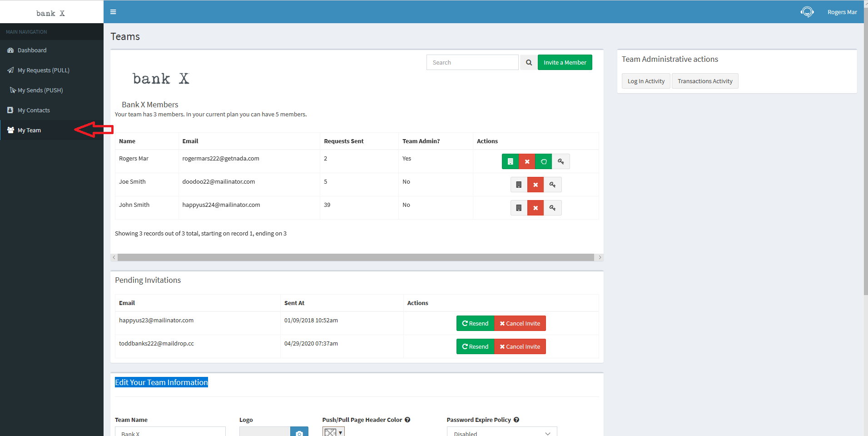Click the key icon in Joe Smith's row
The image size is (868, 436).
click(x=552, y=185)
